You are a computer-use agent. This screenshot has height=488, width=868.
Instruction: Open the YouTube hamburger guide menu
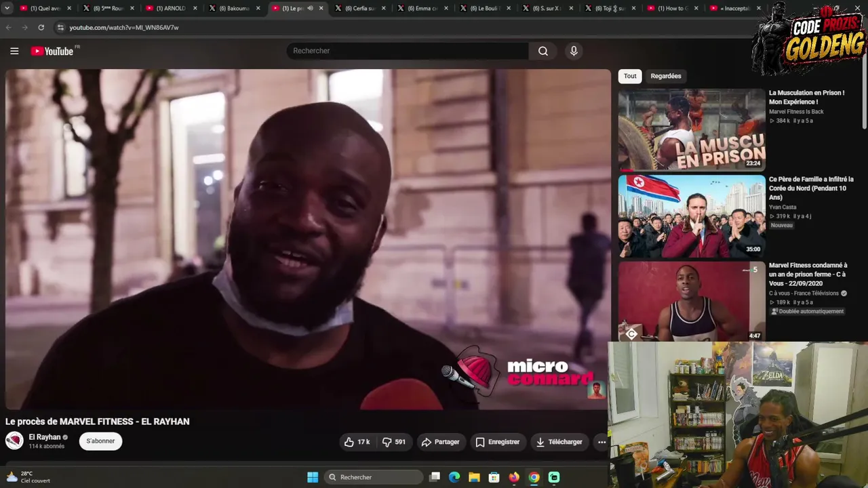pyautogui.click(x=14, y=51)
